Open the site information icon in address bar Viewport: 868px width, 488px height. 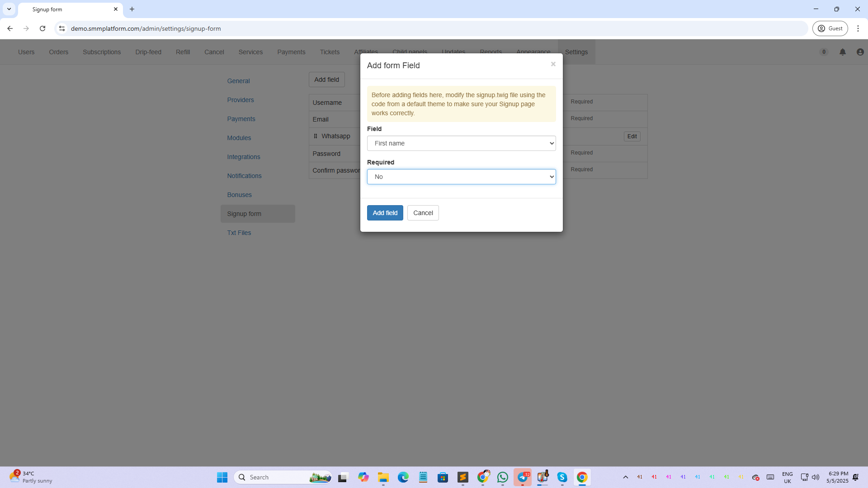pos(62,28)
